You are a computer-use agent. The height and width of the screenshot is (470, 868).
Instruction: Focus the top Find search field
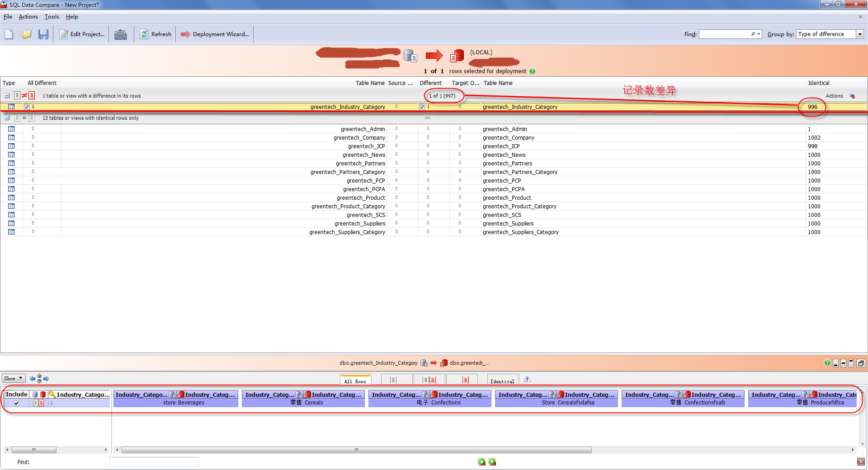point(726,34)
